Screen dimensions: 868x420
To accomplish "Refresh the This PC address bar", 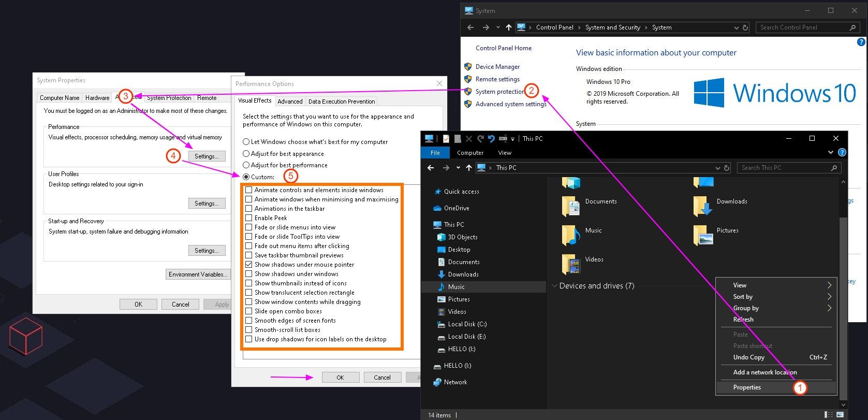I will [x=727, y=168].
